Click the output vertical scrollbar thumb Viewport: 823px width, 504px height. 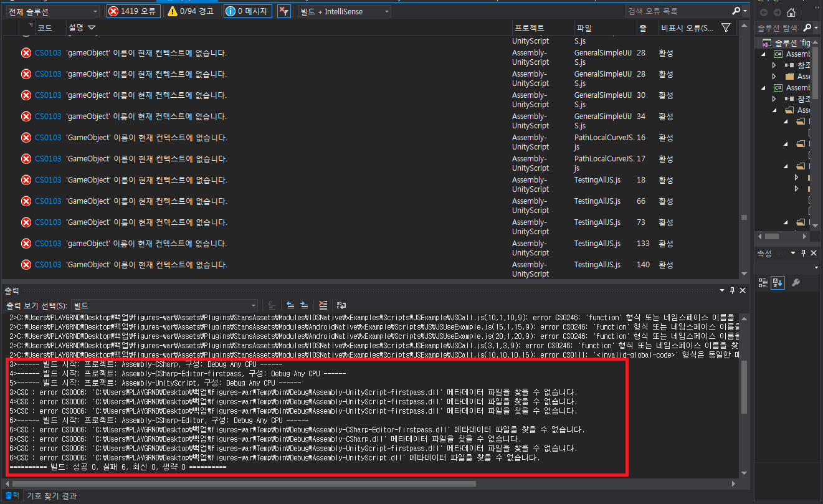click(x=744, y=386)
